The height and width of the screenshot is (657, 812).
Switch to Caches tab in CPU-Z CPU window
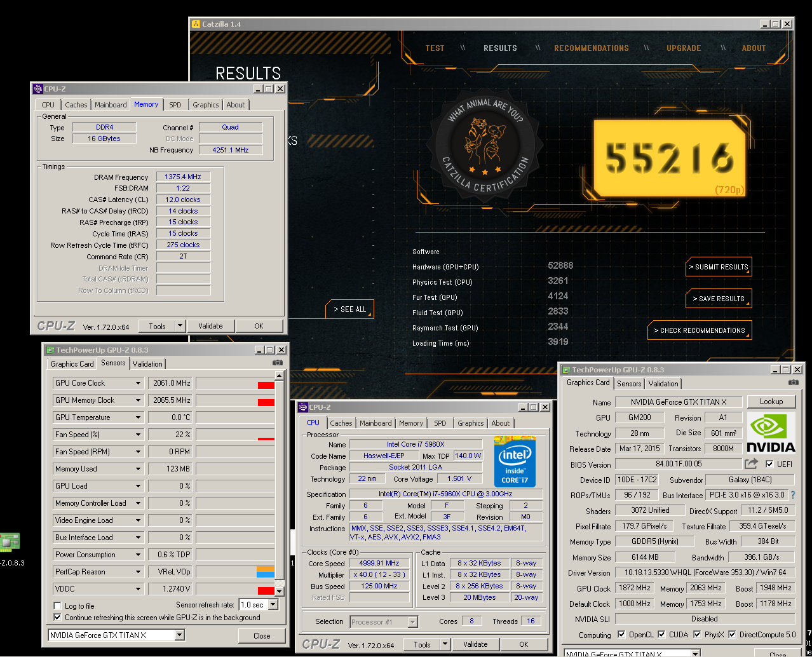[x=341, y=423]
